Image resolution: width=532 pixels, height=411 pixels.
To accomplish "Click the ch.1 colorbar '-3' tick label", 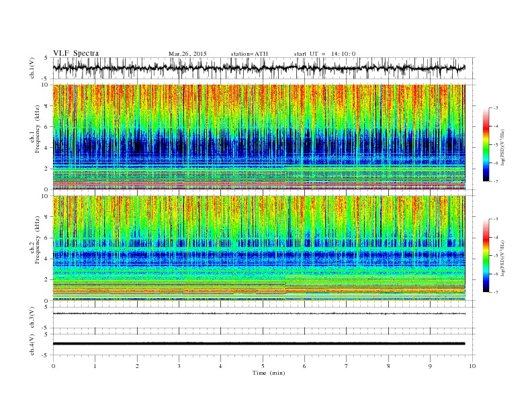I will coord(495,108).
